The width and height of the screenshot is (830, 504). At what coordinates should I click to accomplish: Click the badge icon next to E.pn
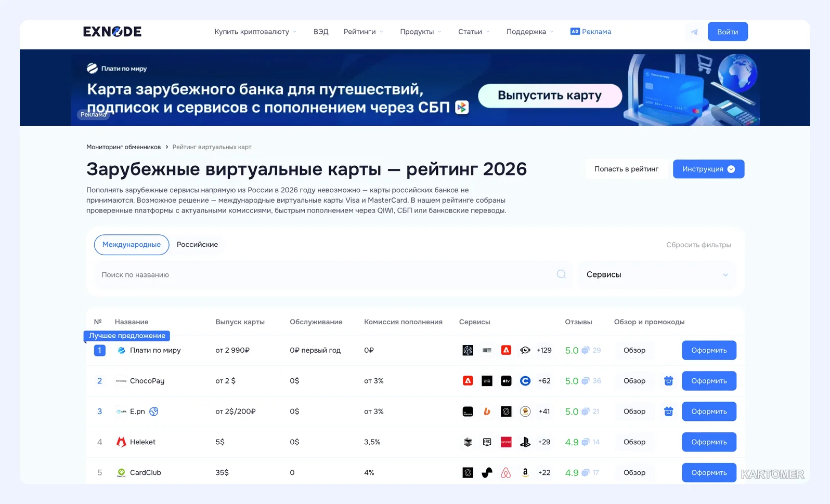pos(154,412)
